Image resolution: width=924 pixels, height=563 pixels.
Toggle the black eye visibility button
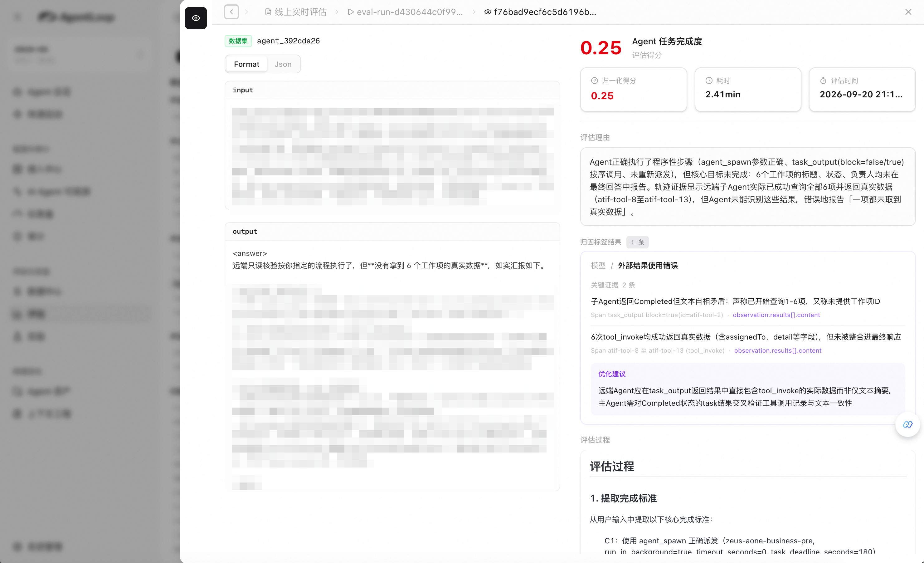(196, 18)
